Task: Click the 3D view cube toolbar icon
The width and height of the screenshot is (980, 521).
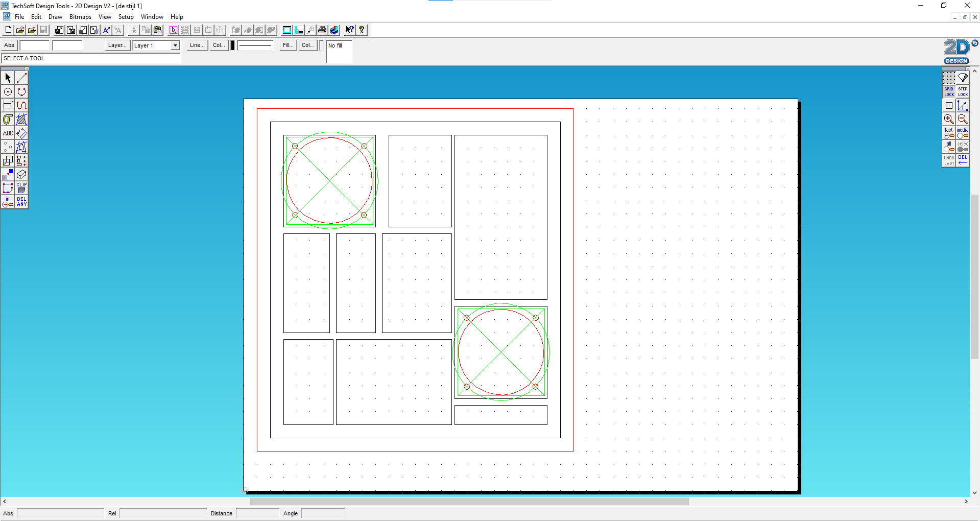Action: [x=334, y=30]
